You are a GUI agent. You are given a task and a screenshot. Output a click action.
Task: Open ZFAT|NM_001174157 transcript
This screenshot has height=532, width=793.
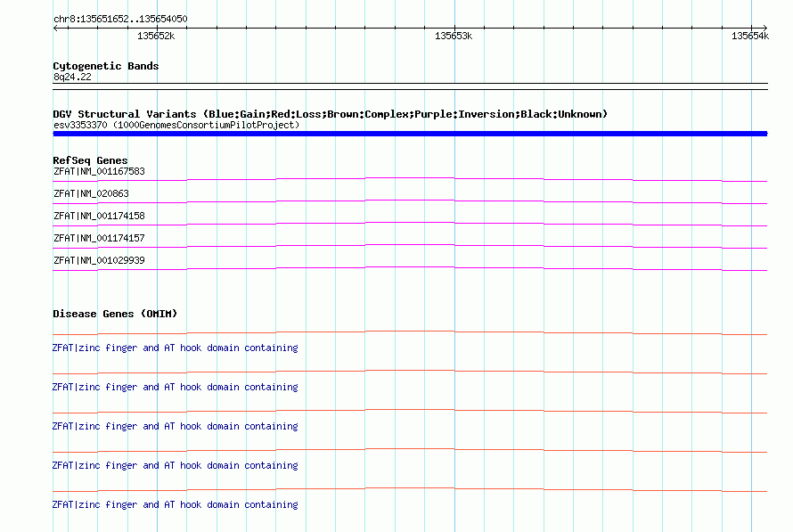[x=99, y=238]
